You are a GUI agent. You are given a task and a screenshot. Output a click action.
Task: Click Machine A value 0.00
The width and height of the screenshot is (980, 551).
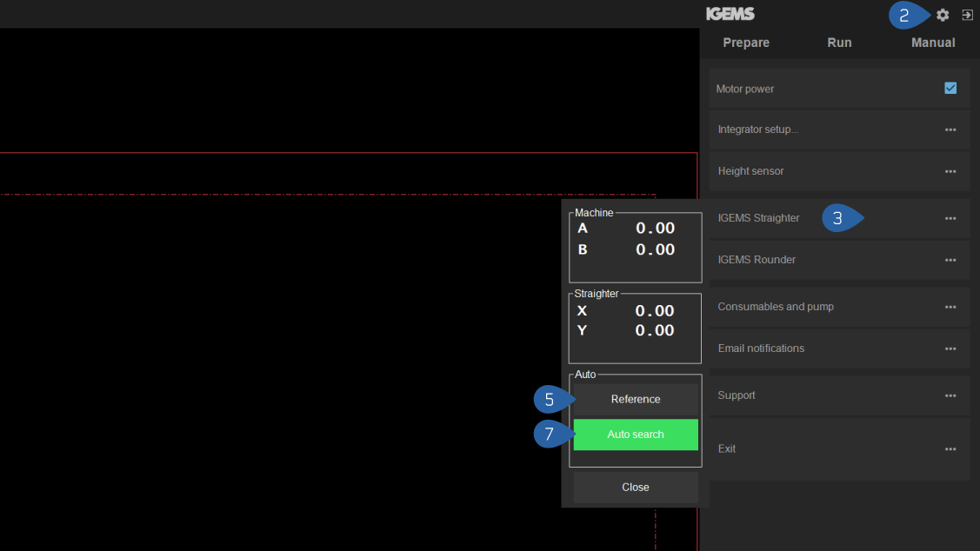point(655,228)
